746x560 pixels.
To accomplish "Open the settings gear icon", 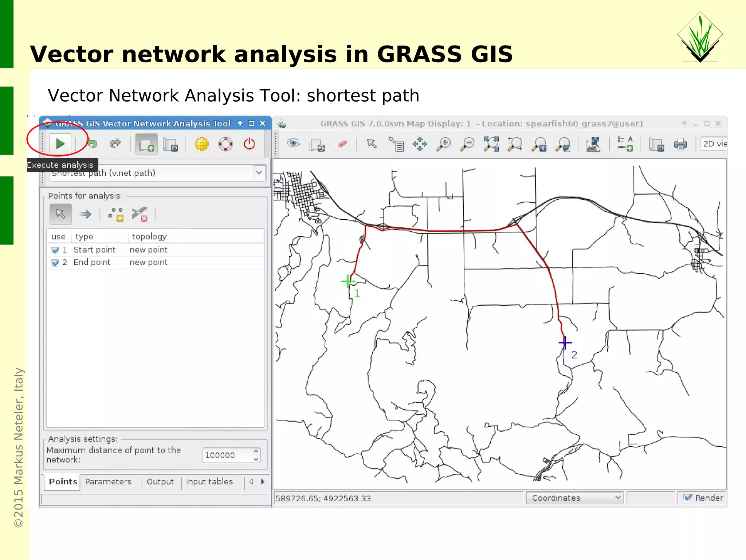I will tap(201, 144).
